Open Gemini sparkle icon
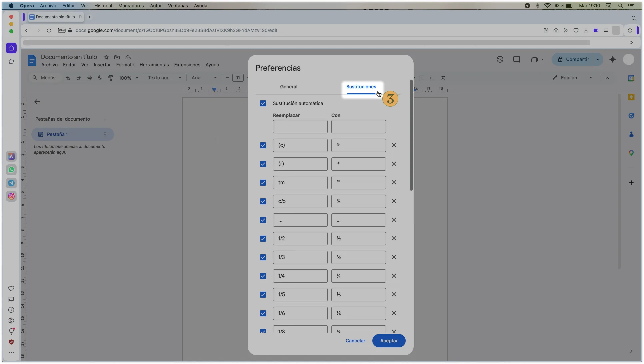 coord(613,59)
